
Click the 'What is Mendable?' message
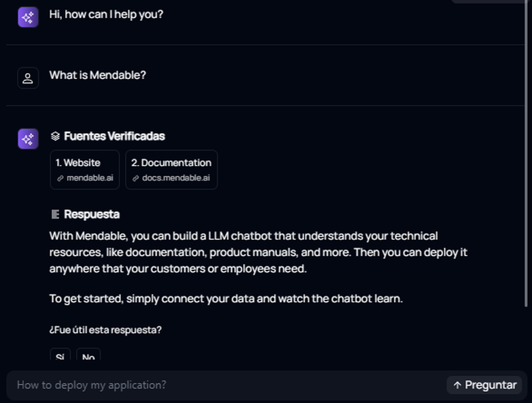click(x=98, y=75)
